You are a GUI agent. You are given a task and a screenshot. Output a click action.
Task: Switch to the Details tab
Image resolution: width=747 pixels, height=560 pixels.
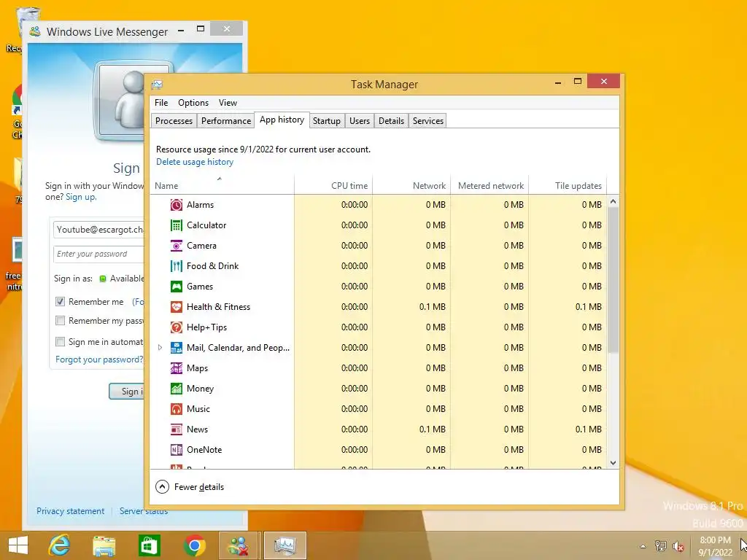[x=391, y=121]
